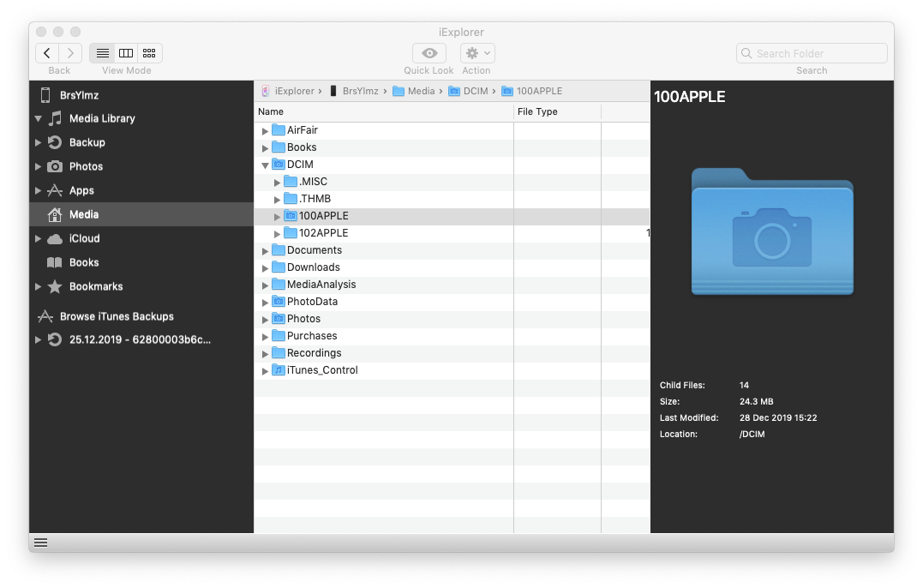Expand the Apps sidebar item

[38, 190]
